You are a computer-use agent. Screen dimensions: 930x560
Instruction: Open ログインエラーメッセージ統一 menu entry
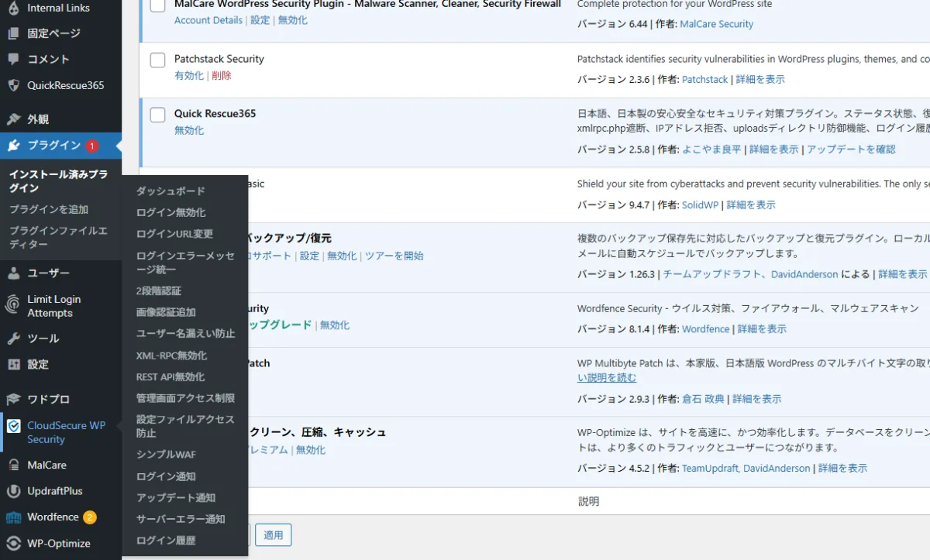point(185,263)
